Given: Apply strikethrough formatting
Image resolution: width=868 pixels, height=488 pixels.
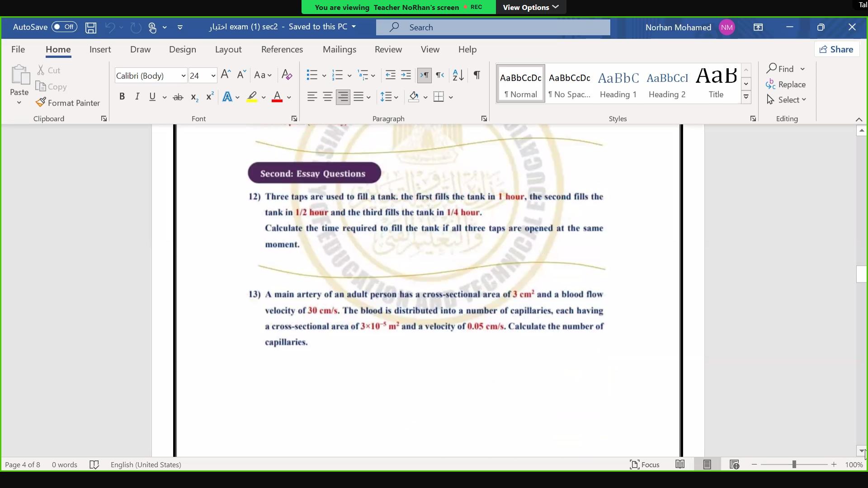Looking at the screenshot, I should (178, 97).
